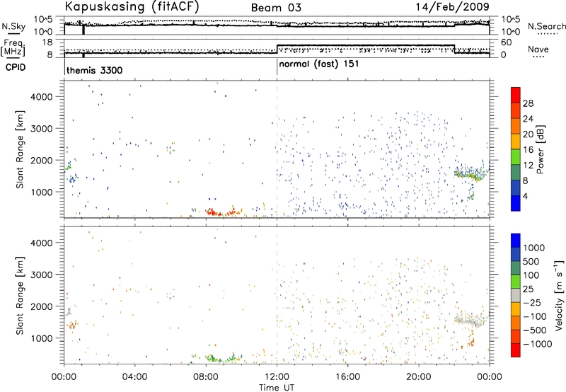Click 'Slant Range [km]' label of velocity panel
The height and width of the screenshot is (392, 566).
point(20,296)
